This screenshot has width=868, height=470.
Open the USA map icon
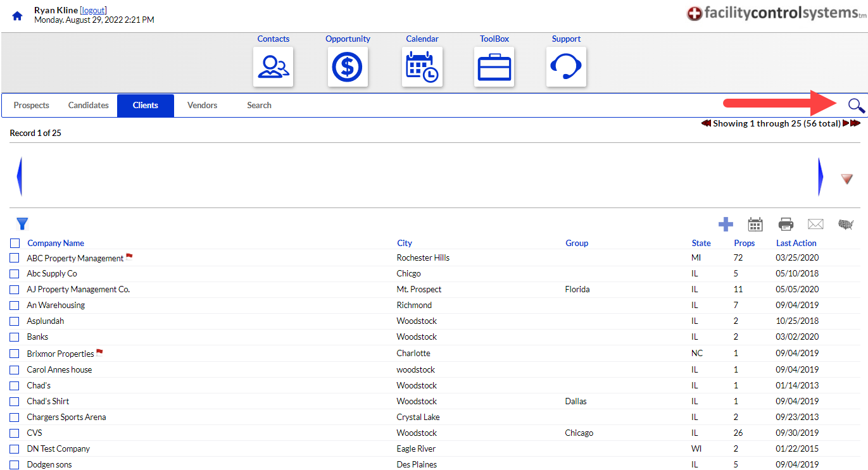[x=846, y=224]
